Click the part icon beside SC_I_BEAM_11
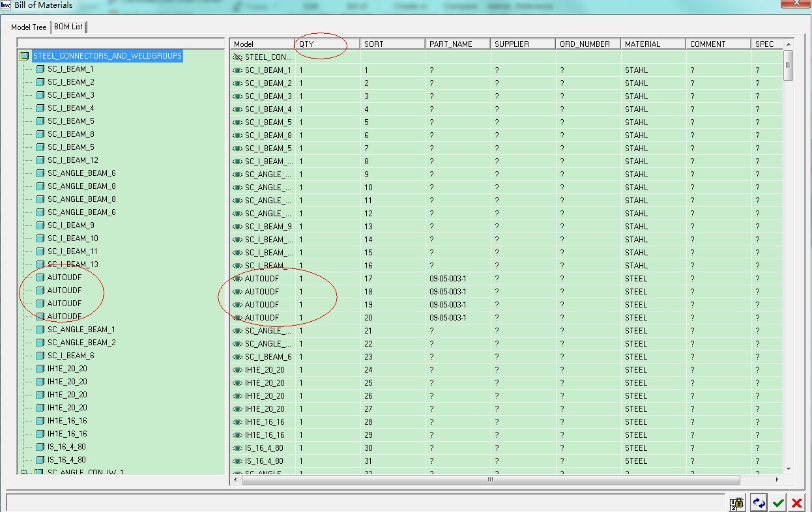This screenshot has width=812, height=512. click(40, 251)
